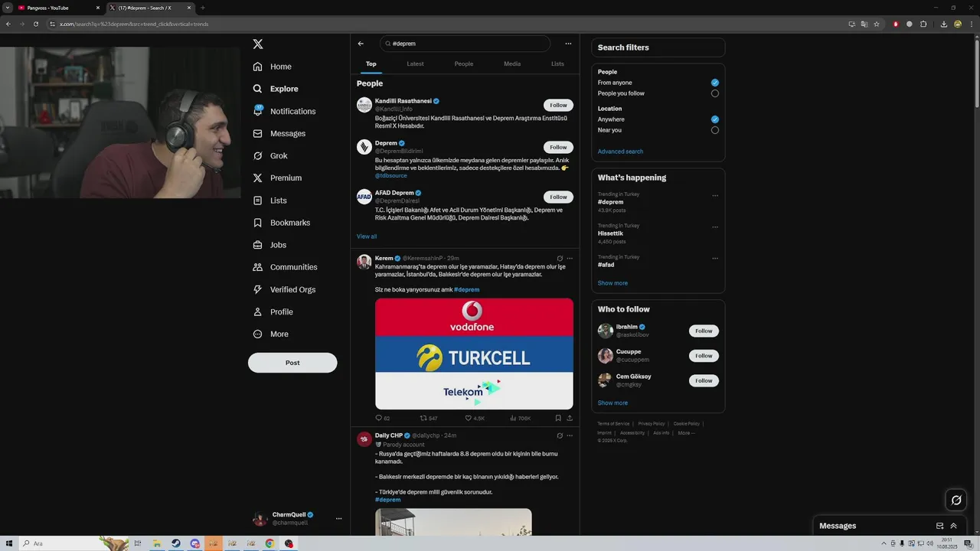Image resolution: width=980 pixels, height=551 pixels.
Task: Switch to the People tab
Action: click(464, 64)
